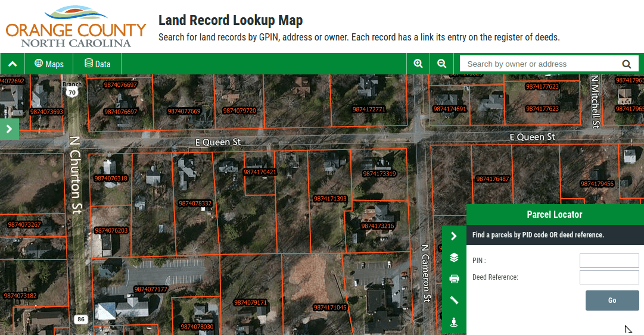Collapse the Parcel Locator panel chevron
This screenshot has height=335, width=644.
click(454, 236)
